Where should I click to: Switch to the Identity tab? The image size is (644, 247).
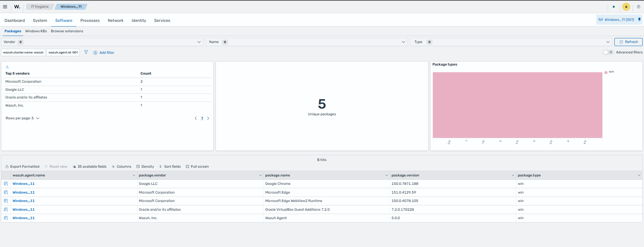[139, 20]
